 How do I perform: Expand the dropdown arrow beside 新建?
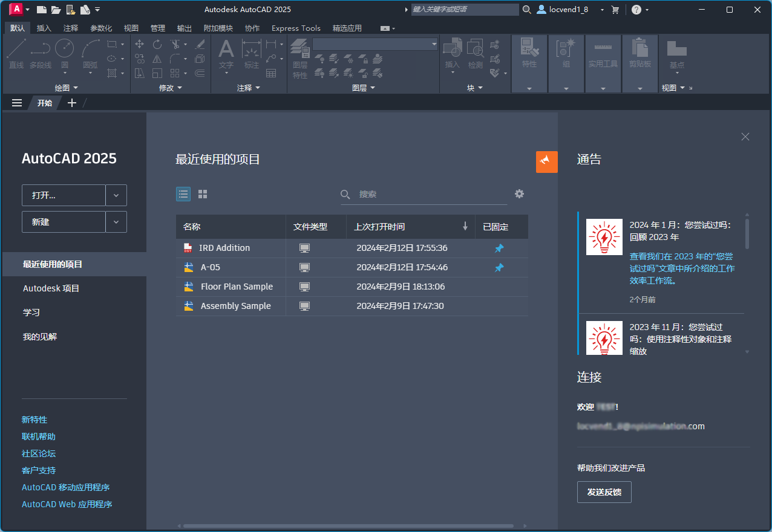pos(116,222)
